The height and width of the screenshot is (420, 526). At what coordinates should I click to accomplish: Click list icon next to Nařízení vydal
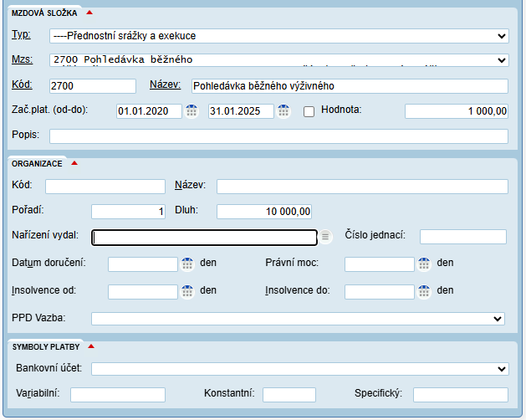[x=326, y=238]
